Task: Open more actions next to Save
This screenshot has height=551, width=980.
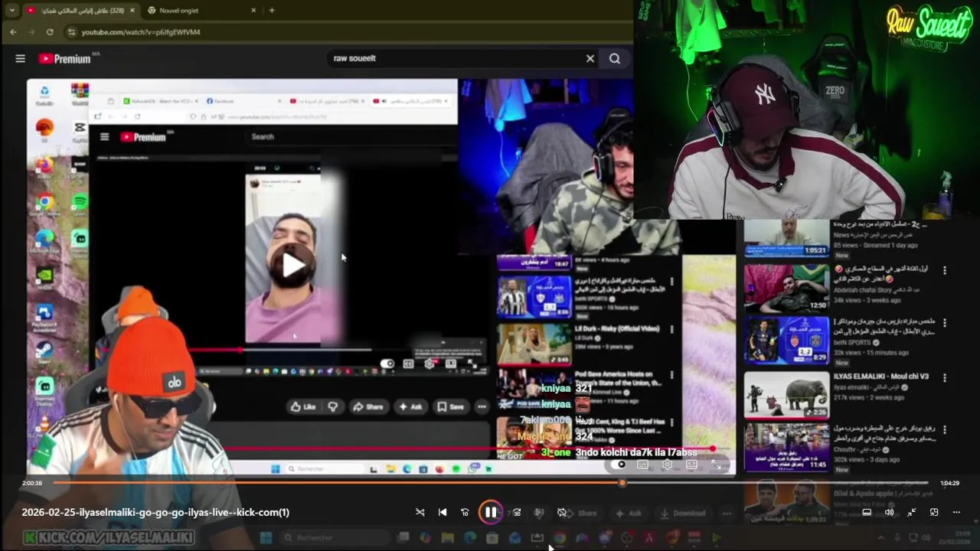Action: tap(482, 407)
